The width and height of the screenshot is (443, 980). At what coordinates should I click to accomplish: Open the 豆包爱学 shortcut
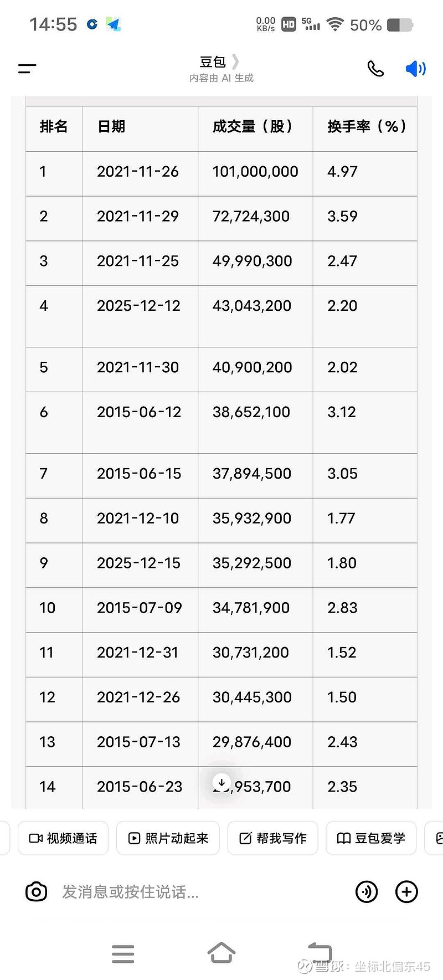pos(371,838)
